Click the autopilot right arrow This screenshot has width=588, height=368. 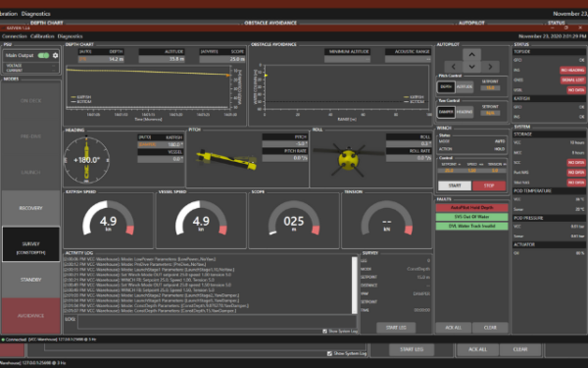coord(490,67)
